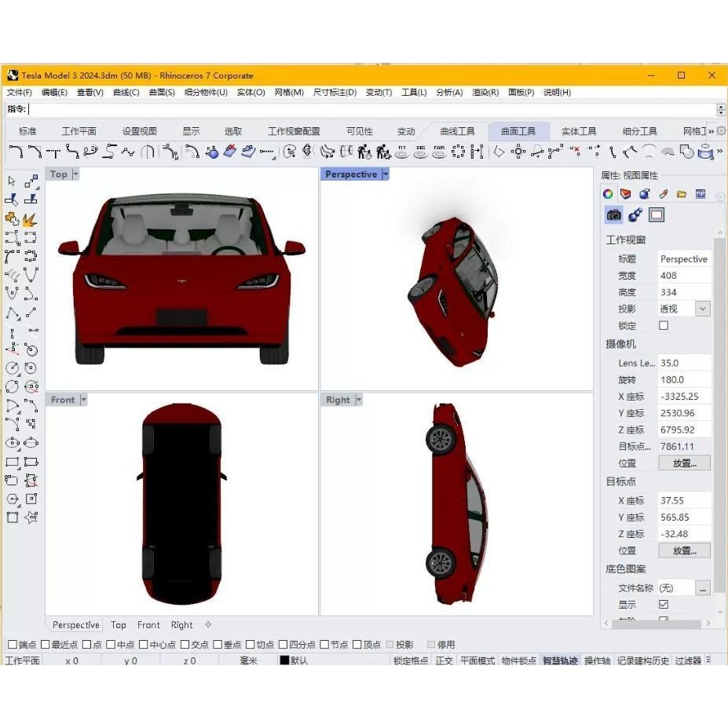Open the 投影 projection dropdown showing 透视
728x728 pixels.
pyautogui.click(x=702, y=309)
